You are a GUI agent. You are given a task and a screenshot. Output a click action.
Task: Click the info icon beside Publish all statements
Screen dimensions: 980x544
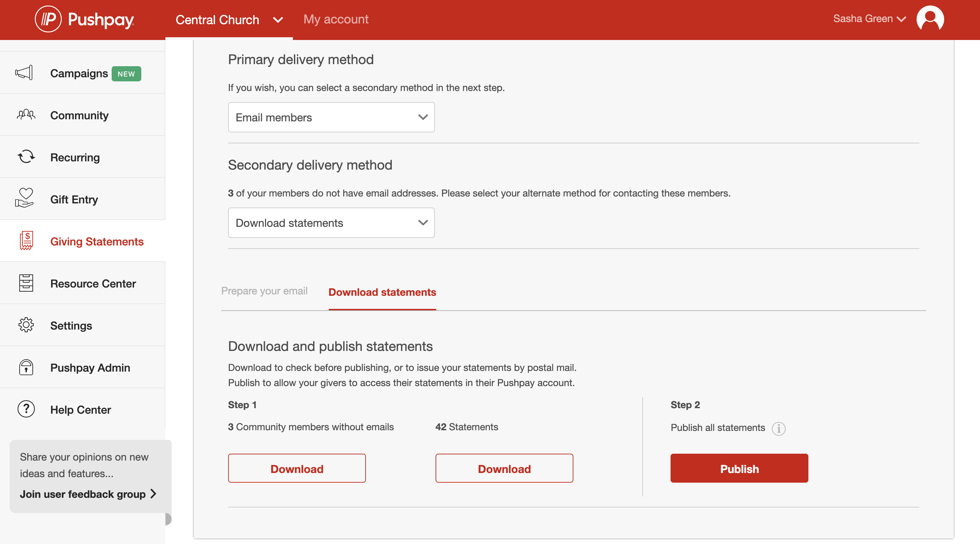click(779, 429)
